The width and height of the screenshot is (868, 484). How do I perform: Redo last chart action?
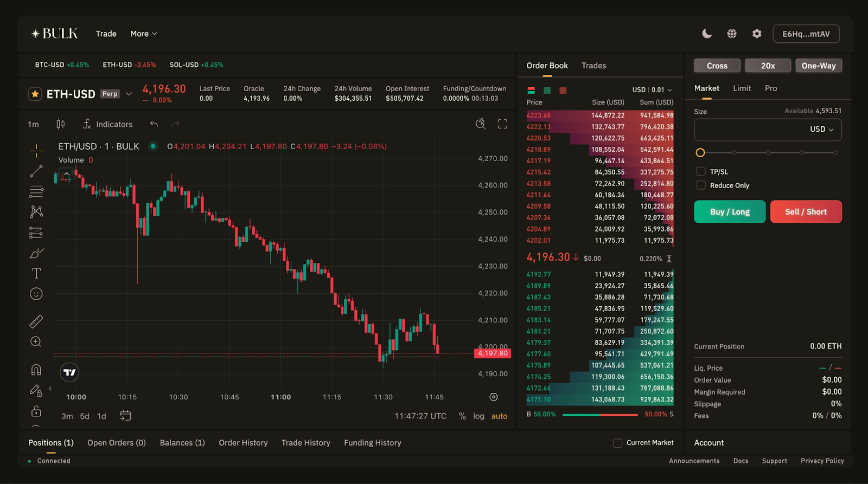[x=175, y=124]
